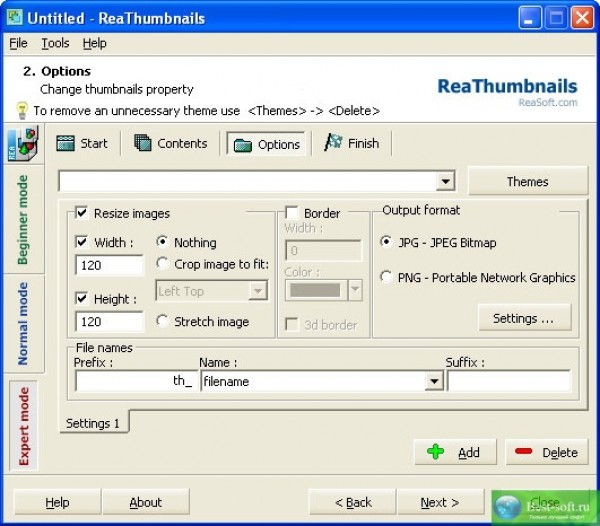Click the bottom Help button
The height and width of the screenshot is (526, 600).
tap(57, 502)
